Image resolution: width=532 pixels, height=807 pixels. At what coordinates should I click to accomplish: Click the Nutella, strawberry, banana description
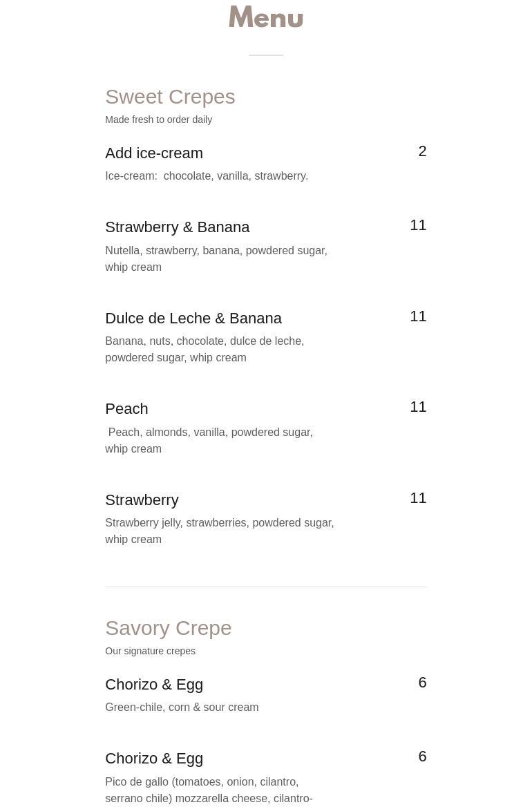coord(216,258)
